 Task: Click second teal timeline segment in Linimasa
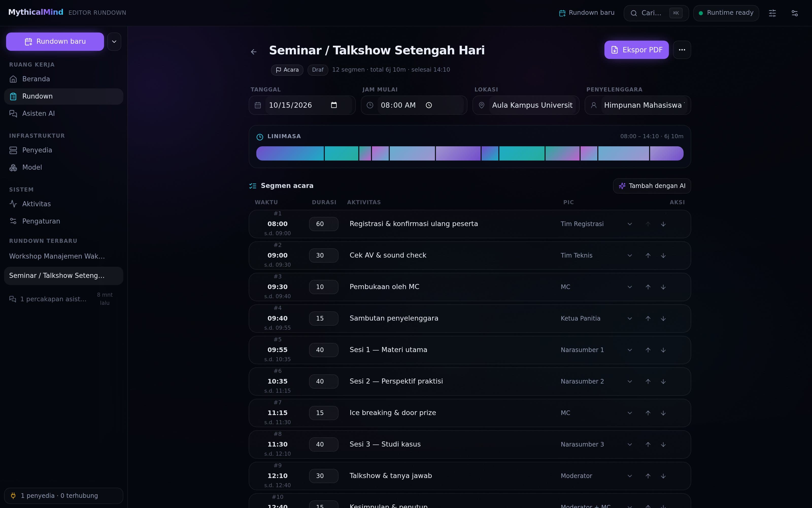(x=522, y=153)
